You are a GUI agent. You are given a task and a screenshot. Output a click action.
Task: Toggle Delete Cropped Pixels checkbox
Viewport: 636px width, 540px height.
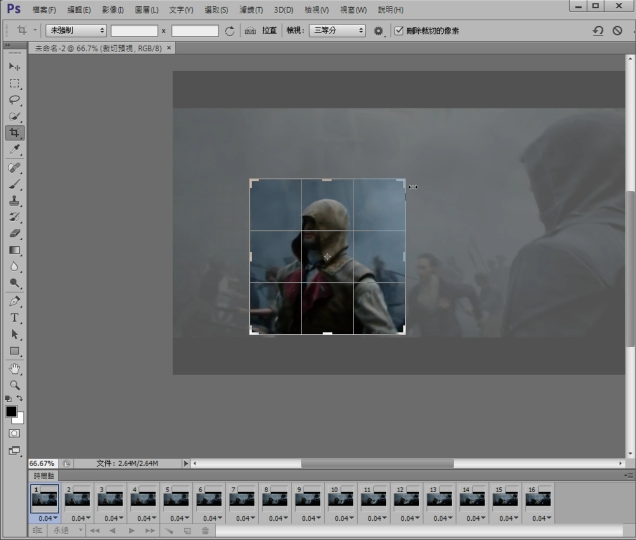pyautogui.click(x=399, y=30)
